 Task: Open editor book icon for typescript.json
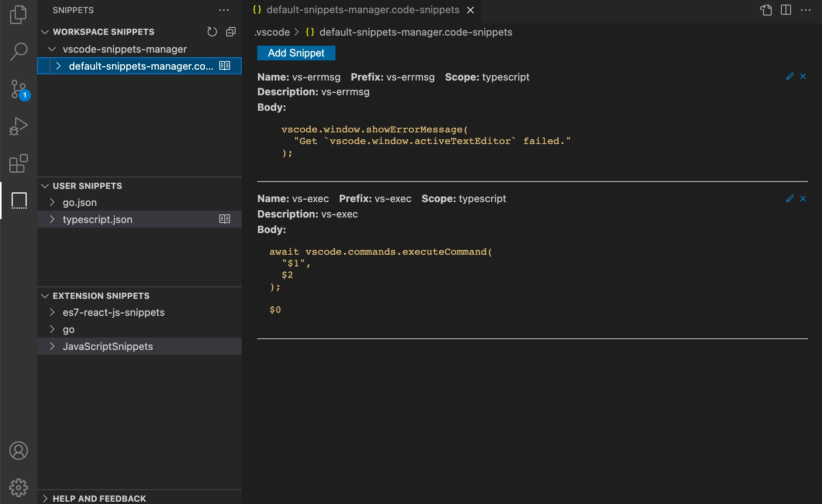[x=225, y=219]
